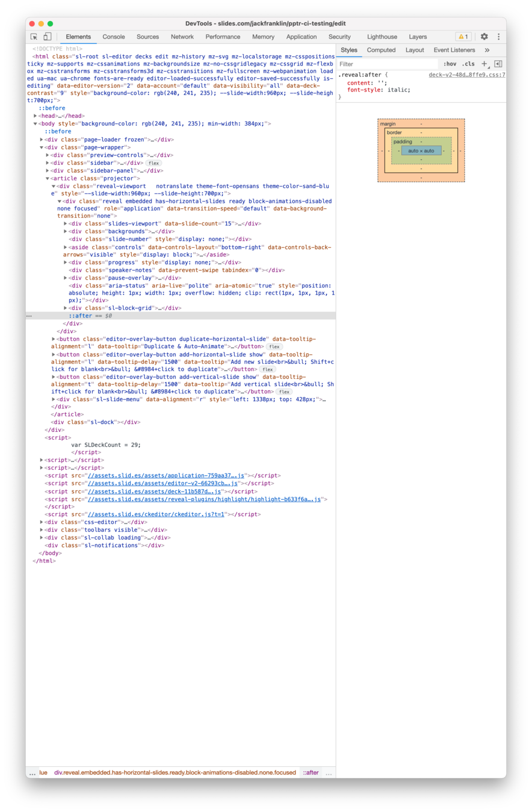Click the Styles filter input field
This screenshot has width=532, height=812.
point(388,64)
